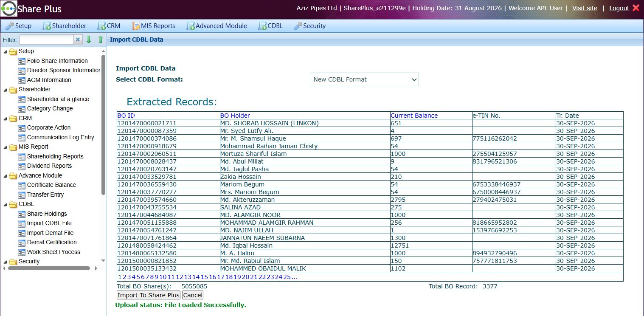Open the Setup menu in top bar

(18, 26)
